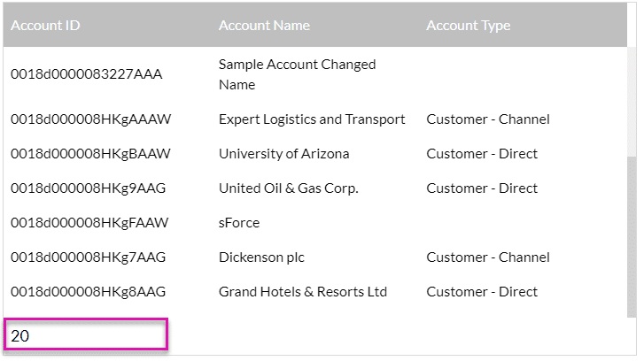Select account ID 0018d000008HKgBAAW
This screenshot has width=644, height=361.
click(90, 154)
